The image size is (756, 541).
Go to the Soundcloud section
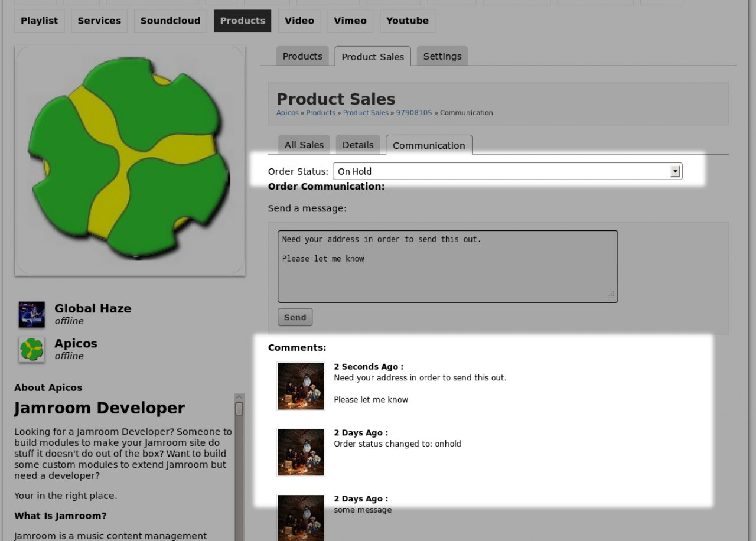171,21
